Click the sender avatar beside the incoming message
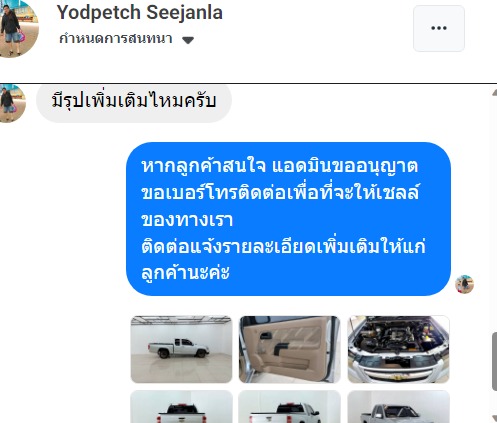The height and width of the screenshot is (423, 497). point(12,103)
